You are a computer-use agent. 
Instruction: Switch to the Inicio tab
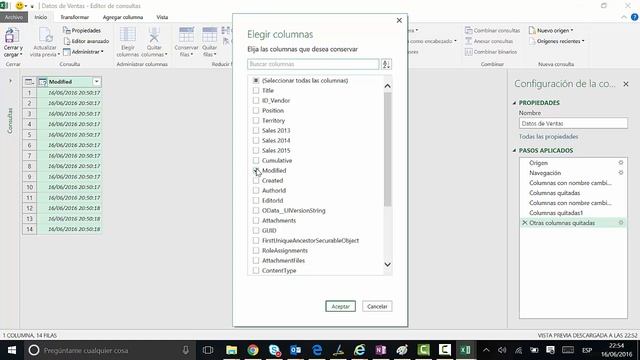tap(40, 17)
